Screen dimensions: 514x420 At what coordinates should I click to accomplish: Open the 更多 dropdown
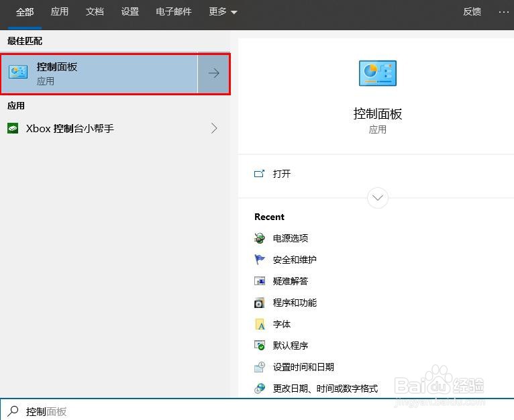tap(223, 12)
